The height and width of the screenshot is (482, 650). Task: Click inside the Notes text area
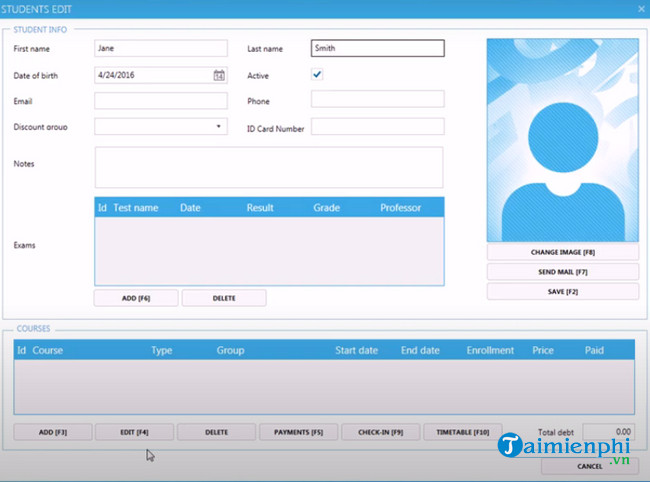pyautogui.click(x=268, y=167)
